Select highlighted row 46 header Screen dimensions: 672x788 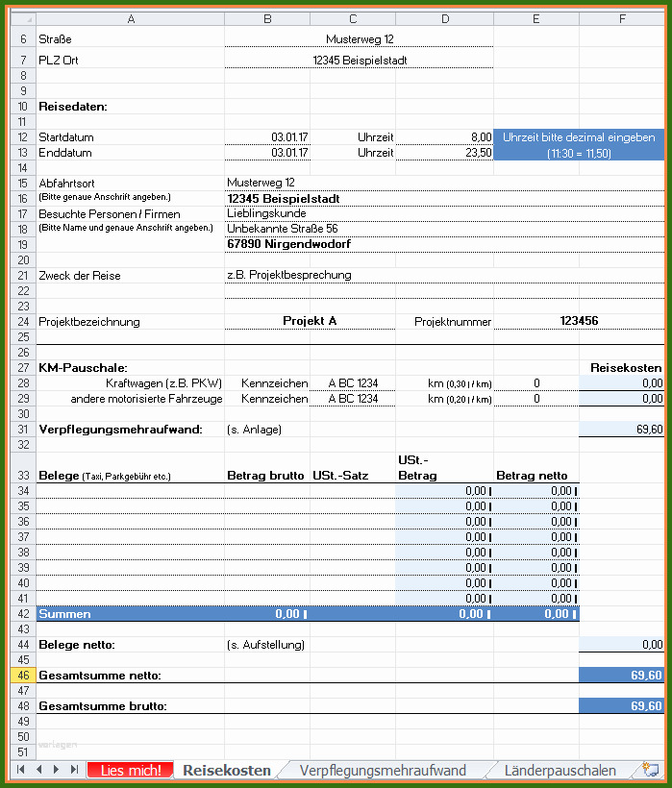20,676
